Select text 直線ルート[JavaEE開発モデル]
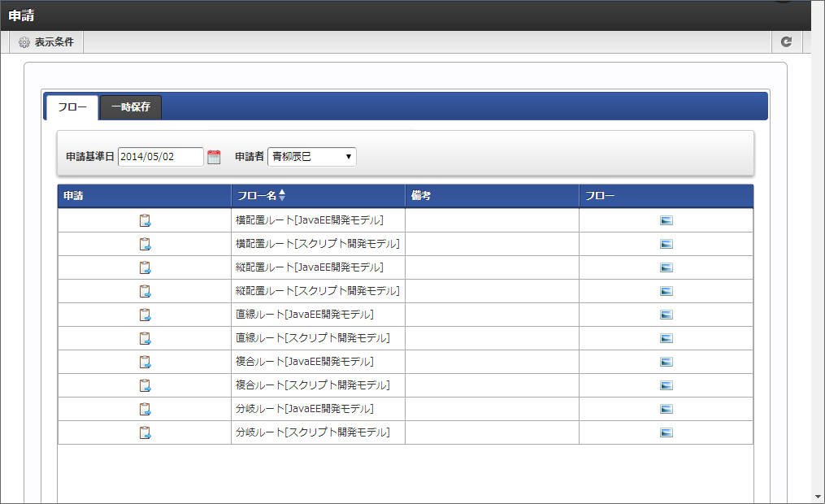Image resolution: width=825 pixels, height=504 pixels. (305, 315)
